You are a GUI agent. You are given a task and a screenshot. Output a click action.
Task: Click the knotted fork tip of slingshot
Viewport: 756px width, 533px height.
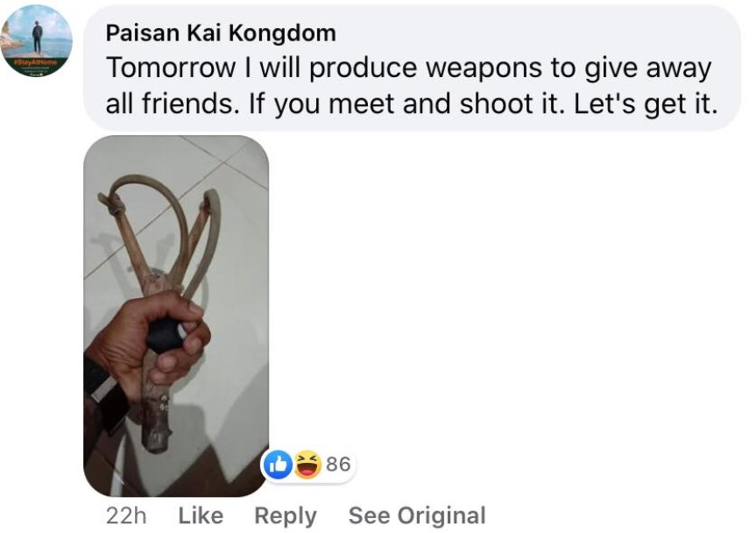111,205
